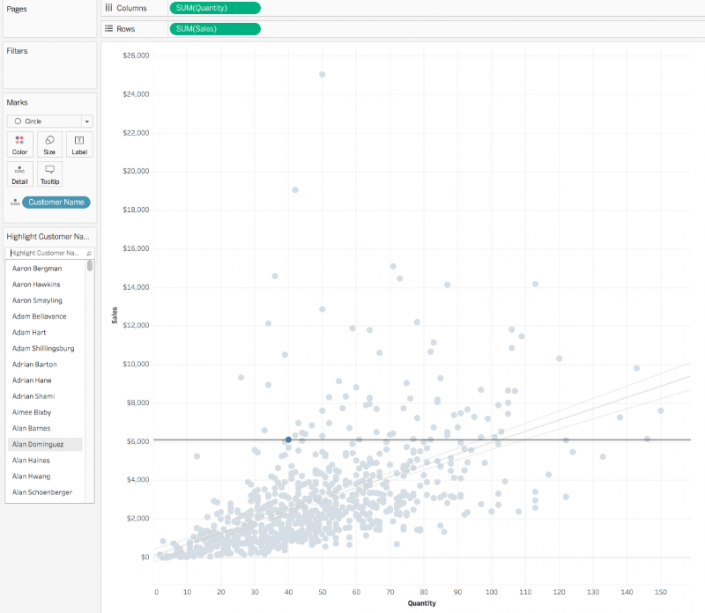Select the Customer Name pill in Marks
The height and width of the screenshot is (613, 705).
[56, 202]
